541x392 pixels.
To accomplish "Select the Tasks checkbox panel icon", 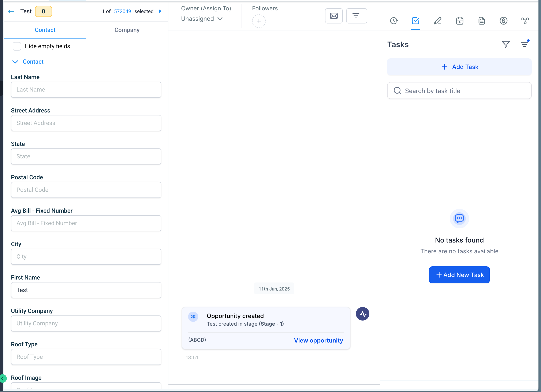I will click(x=415, y=21).
